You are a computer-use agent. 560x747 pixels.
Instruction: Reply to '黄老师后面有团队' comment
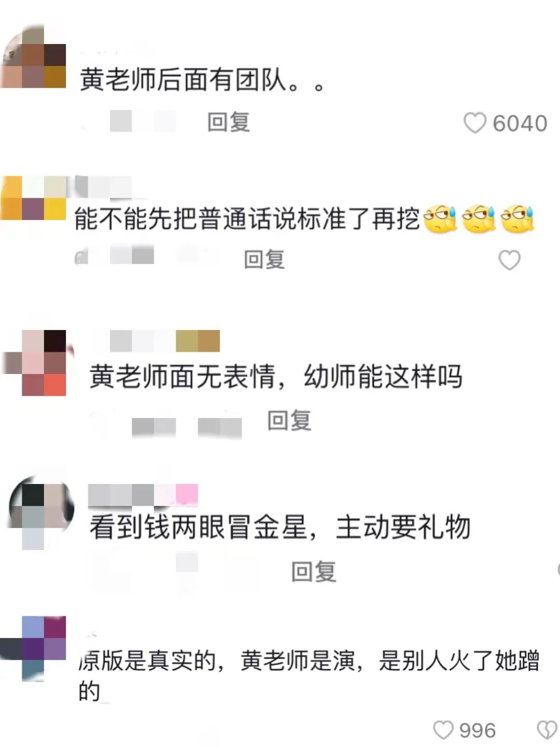[x=229, y=122]
